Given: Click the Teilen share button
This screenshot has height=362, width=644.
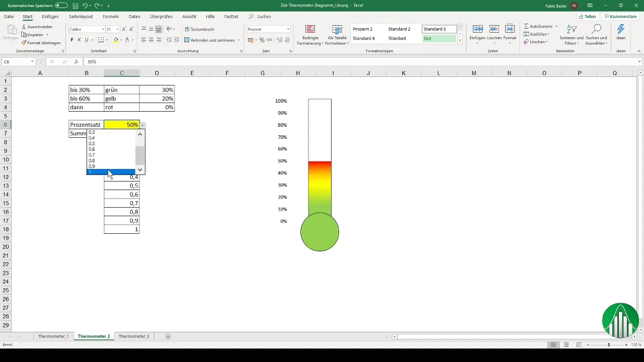Looking at the screenshot, I should click(588, 17).
